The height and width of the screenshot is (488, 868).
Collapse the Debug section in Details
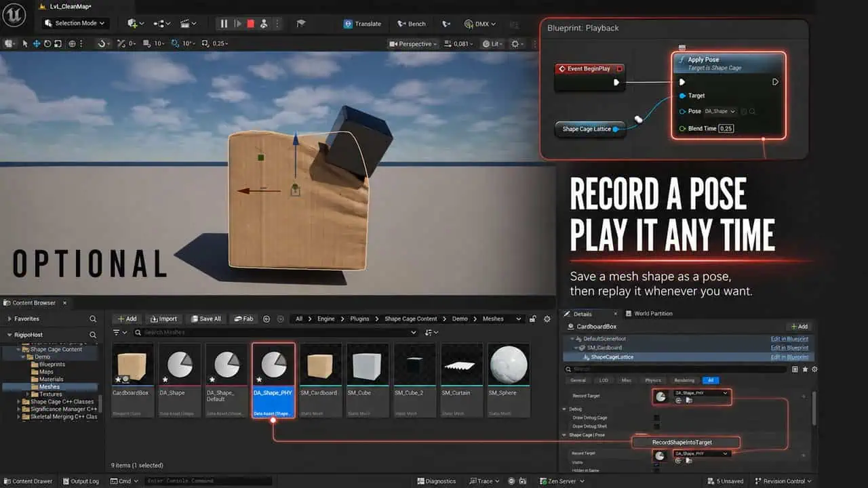[x=564, y=409]
